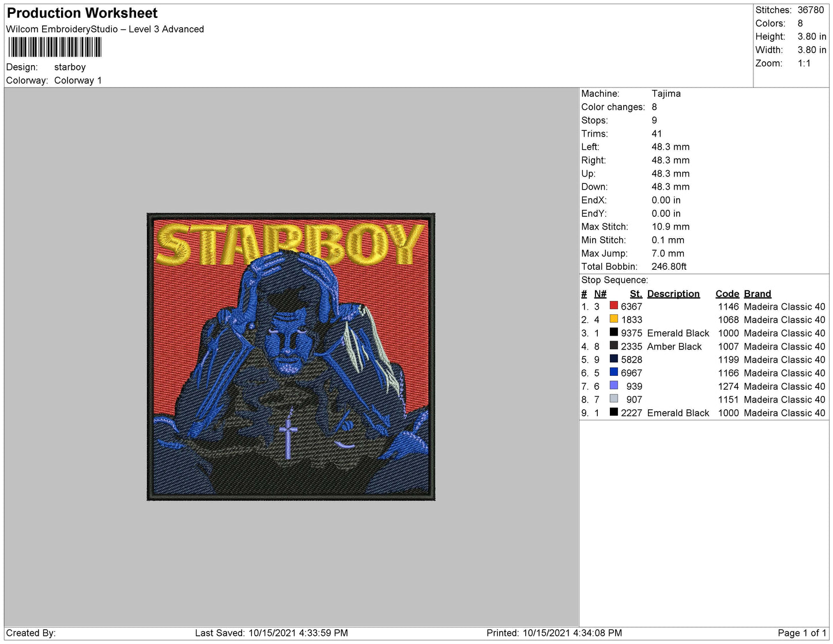Click the yellow swatch for stop 2

tap(614, 319)
